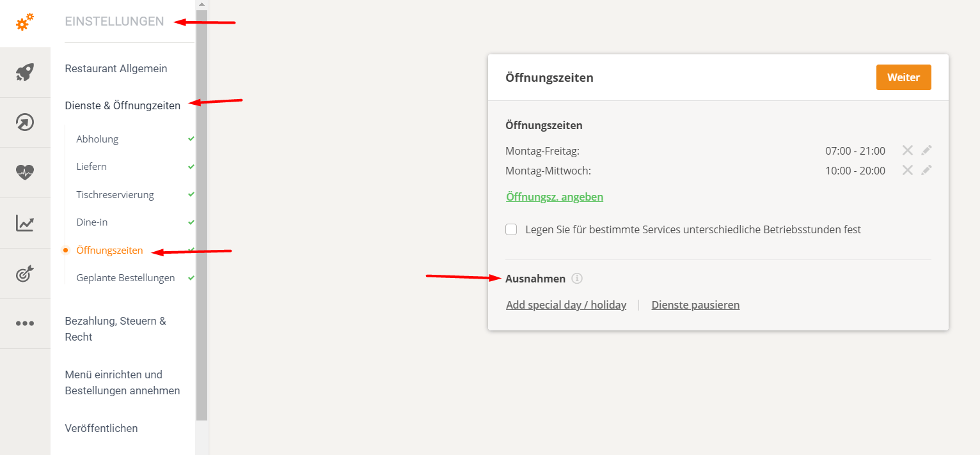Open the Abholung settings item

coord(97,139)
